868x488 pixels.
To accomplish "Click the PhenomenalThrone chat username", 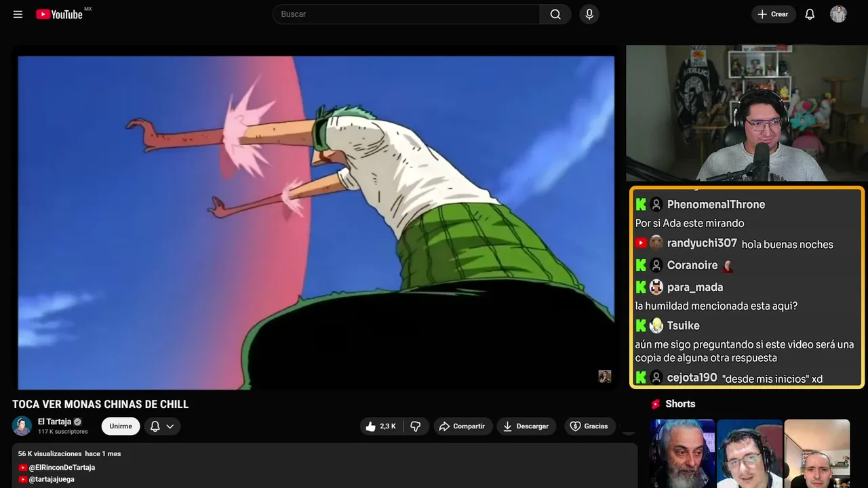I will 716,204.
